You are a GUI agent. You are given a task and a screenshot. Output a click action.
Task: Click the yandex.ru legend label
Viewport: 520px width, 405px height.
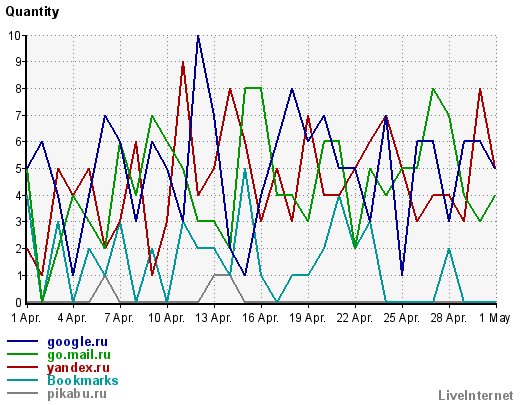pos(78,368)
